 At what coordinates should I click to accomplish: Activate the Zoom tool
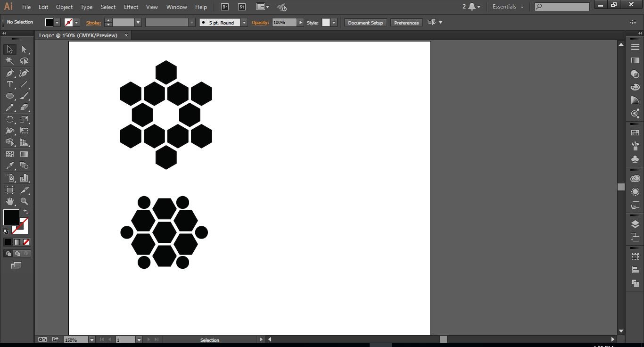[24, 201]
